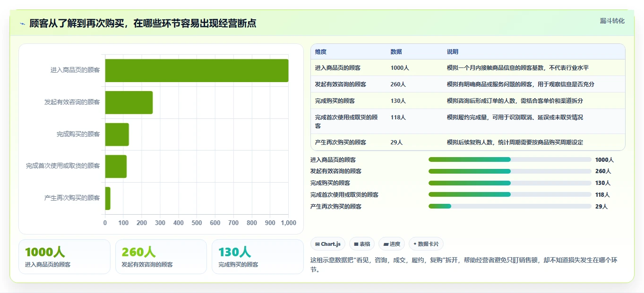
Task: Click chart axis label 完成首次使用或取货的顾客
Action: 63,166
